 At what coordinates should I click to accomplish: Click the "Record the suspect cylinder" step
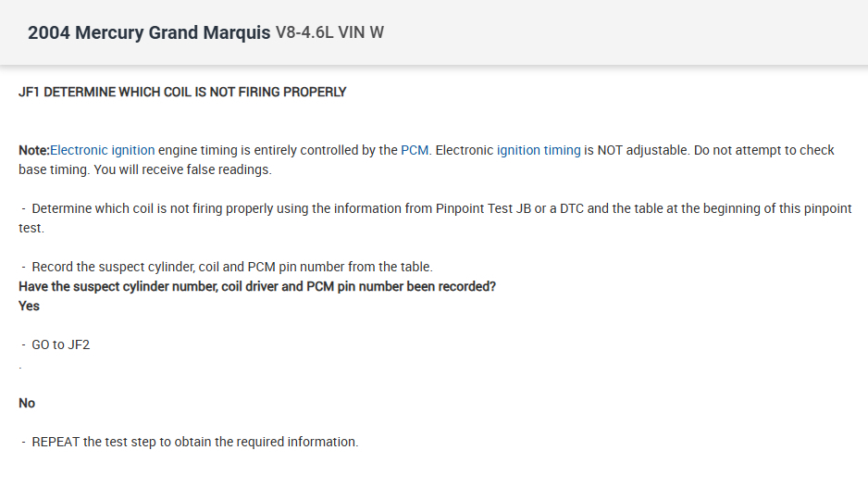point(231,267)
